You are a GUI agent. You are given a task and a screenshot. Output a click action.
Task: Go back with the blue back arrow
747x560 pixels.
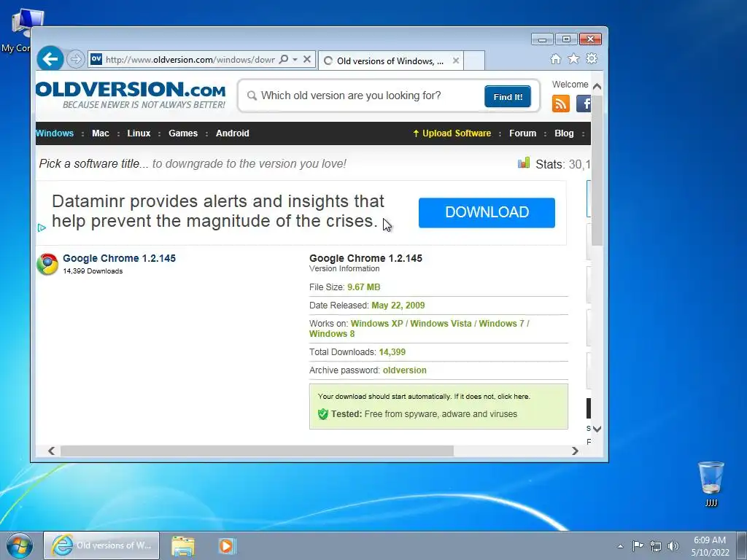pos(50,58)
